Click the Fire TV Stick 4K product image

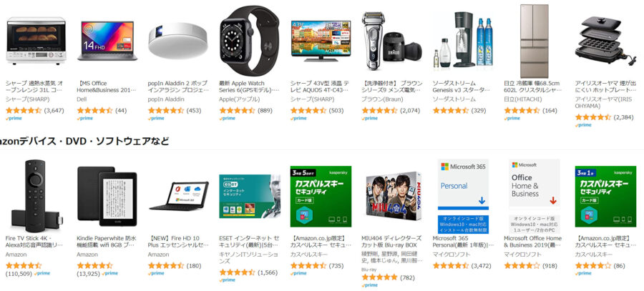[36, 195]
